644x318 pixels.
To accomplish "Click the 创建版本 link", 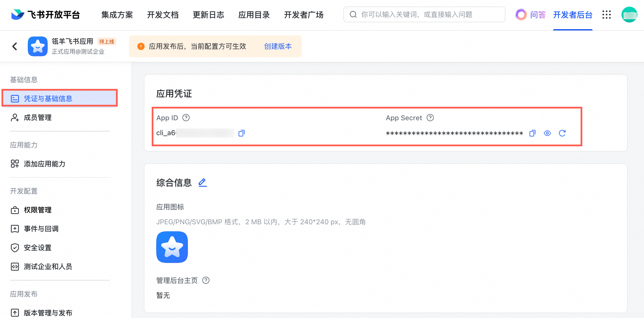I will pyautogui.click(x=278, y=46).
